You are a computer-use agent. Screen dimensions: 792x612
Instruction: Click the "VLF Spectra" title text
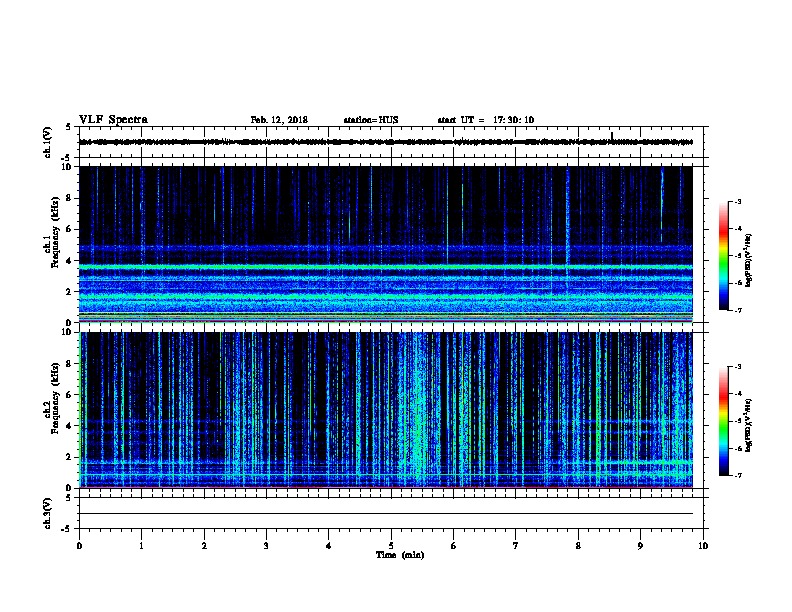pos(113,120)
